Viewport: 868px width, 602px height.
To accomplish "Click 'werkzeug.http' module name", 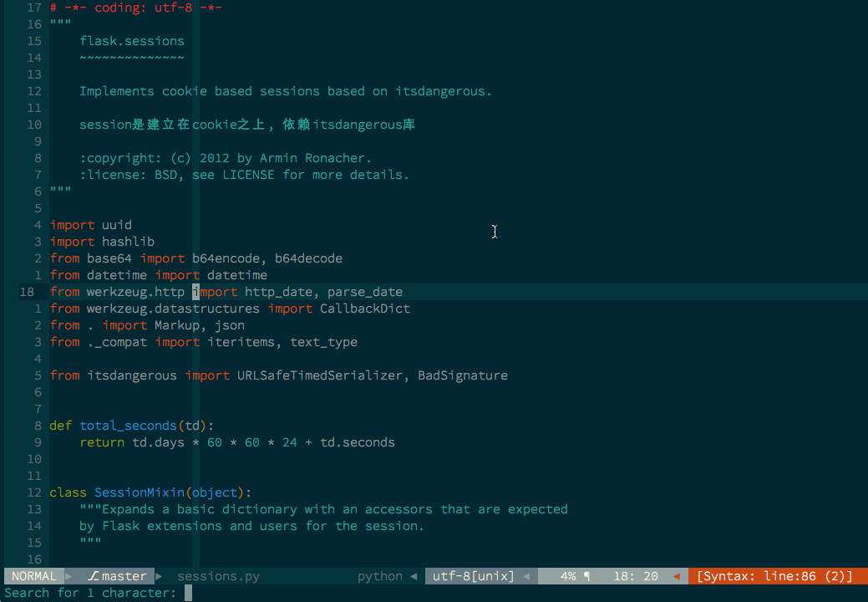I will [x=135, y=292].
